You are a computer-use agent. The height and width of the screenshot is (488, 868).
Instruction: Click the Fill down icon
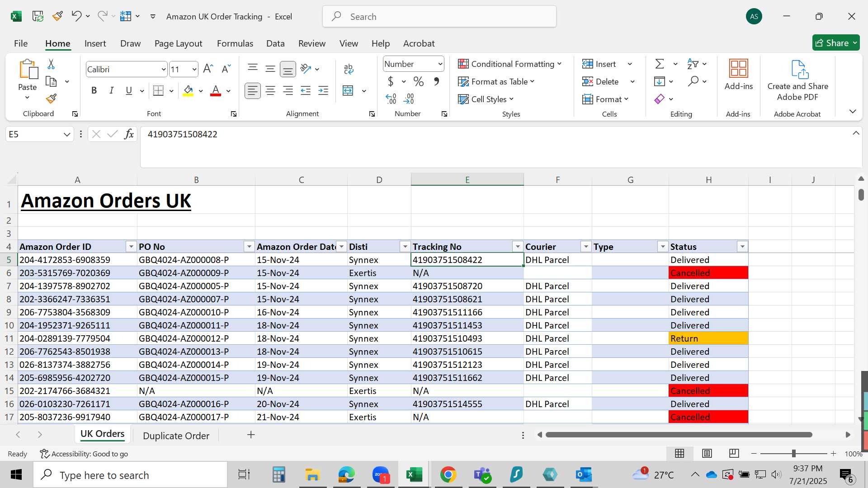660,81
